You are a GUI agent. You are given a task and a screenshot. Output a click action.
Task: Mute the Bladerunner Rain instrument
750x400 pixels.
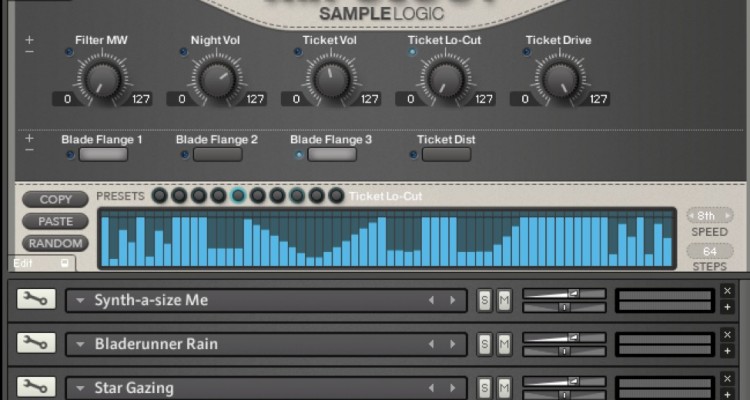tap(505, 344)
